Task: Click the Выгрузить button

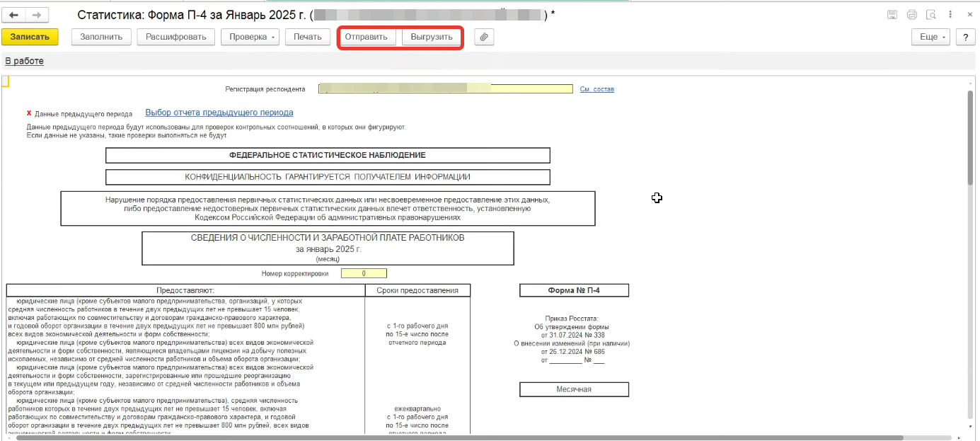Action: 432,37
